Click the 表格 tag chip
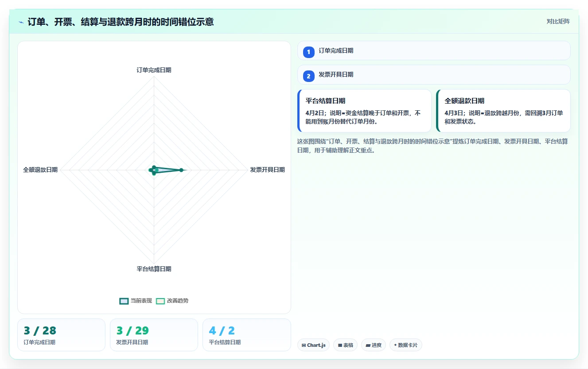The image size is (588, 369). [345, 345]
